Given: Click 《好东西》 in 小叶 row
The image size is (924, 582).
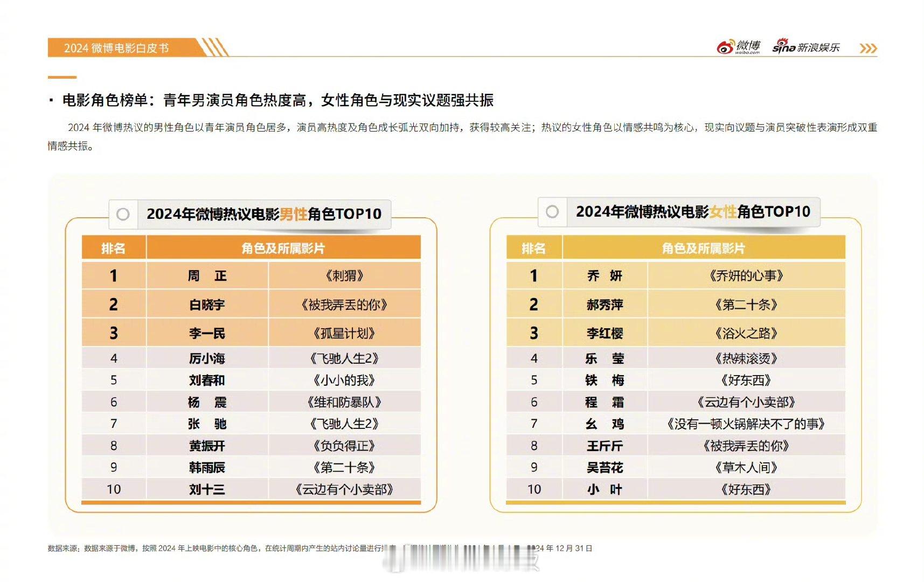Looking at the screenshot, I should coord(747,490).
